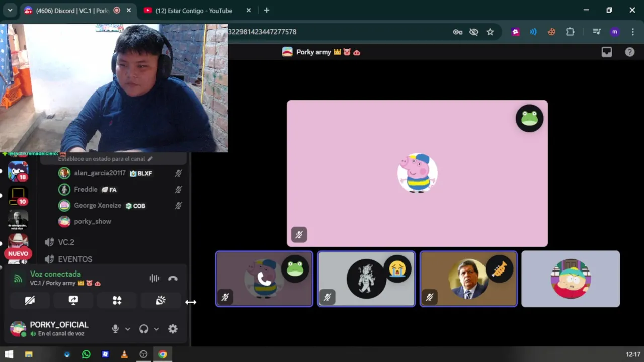
Task: Open a new browser tab
Action: tap(267, 10)
